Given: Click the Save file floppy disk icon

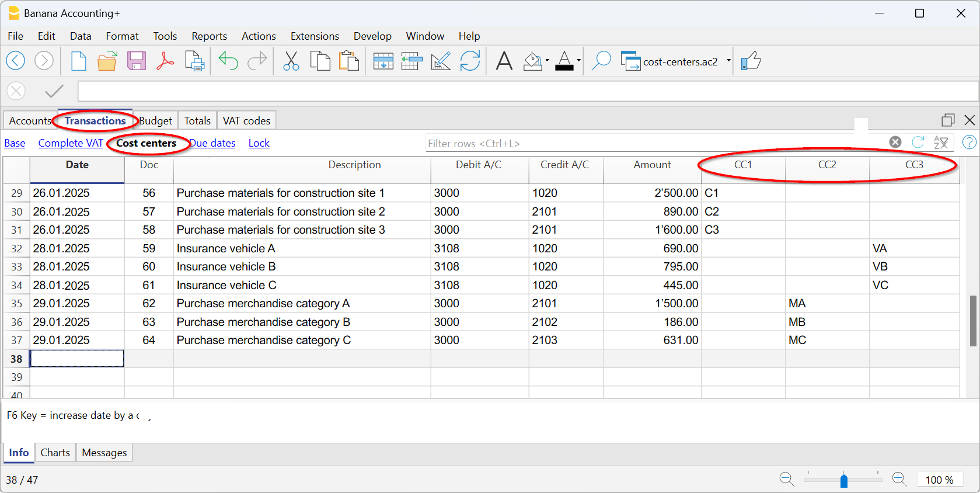Looking at the screenshot, I should pos(137,61).
